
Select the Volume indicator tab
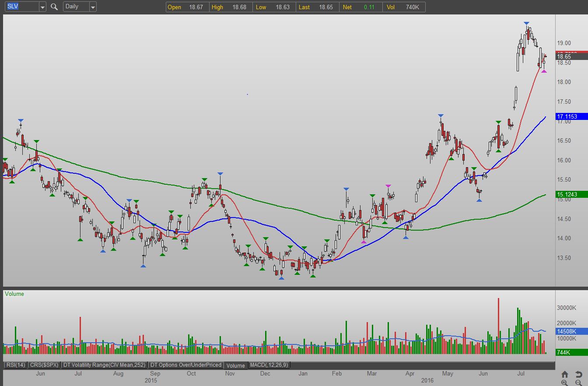(x=236, y=365)
